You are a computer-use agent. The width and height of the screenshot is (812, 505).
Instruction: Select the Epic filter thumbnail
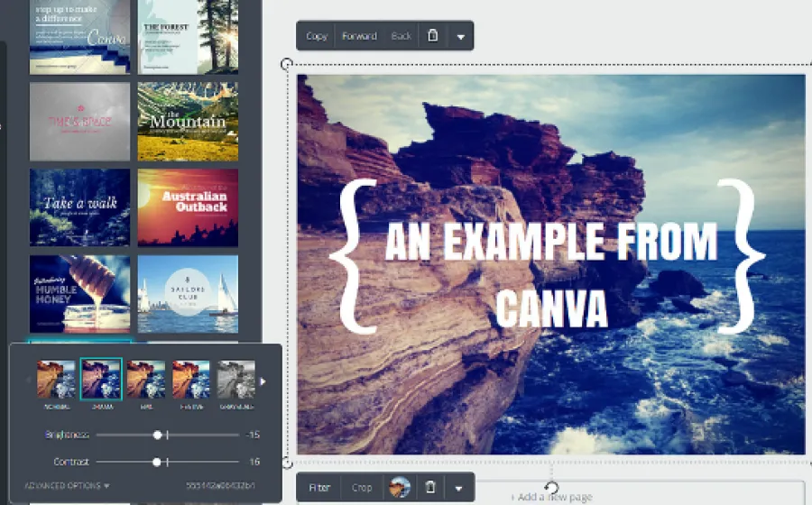coord(146,380)
